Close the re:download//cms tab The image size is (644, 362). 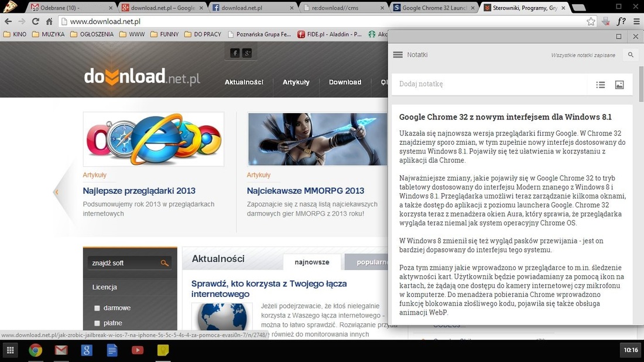coord(382,8)
